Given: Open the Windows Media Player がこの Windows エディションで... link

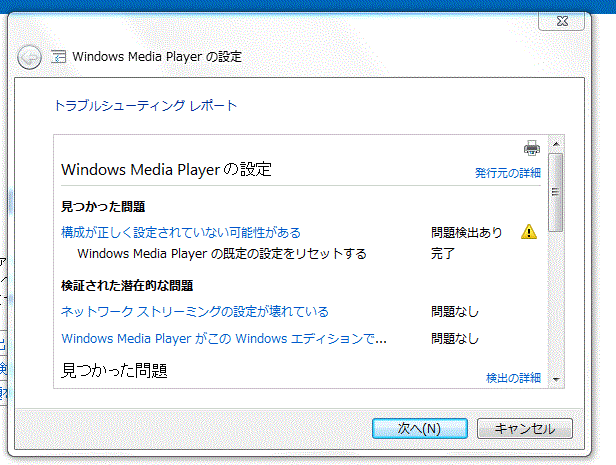Looking at the screenshot, I should 224,339.
